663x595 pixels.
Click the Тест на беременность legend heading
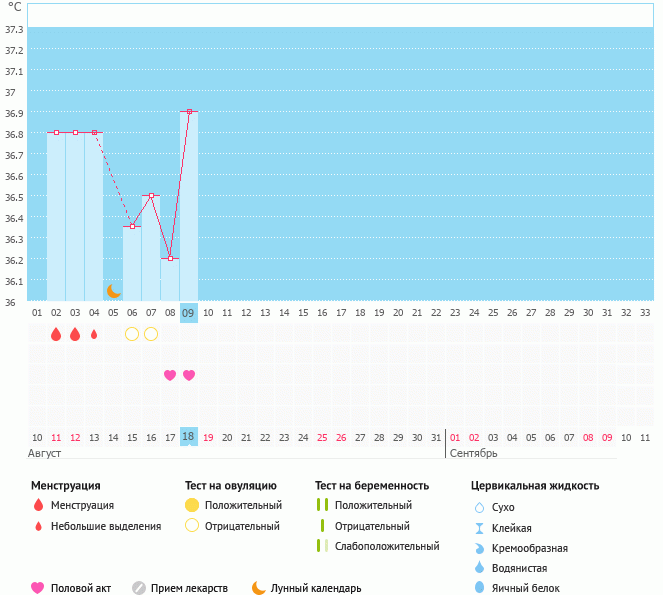coord(378,486)
